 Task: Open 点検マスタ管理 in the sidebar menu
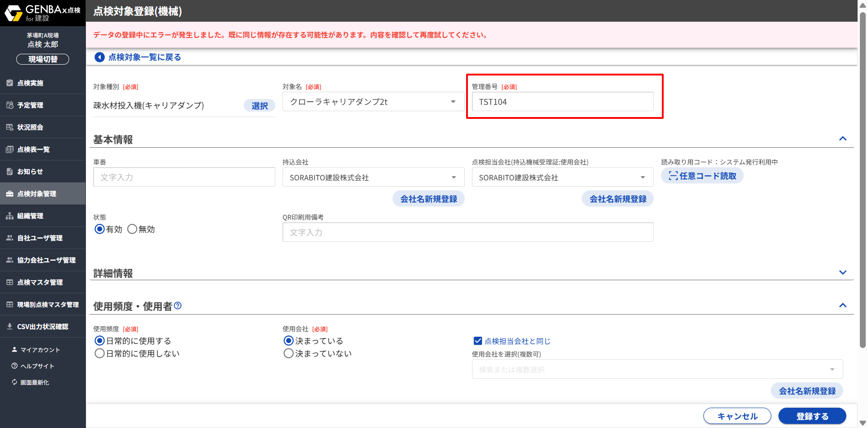(40, 282)
